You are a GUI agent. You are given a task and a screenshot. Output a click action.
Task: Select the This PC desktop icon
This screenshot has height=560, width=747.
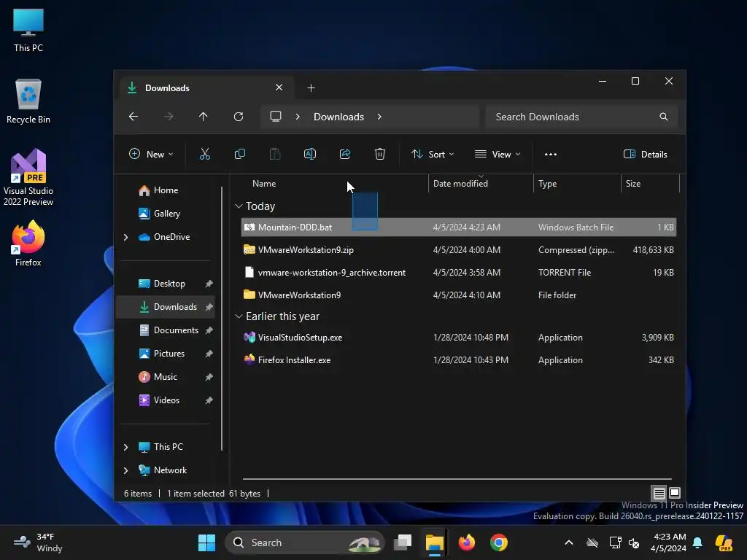coord(28,31)
